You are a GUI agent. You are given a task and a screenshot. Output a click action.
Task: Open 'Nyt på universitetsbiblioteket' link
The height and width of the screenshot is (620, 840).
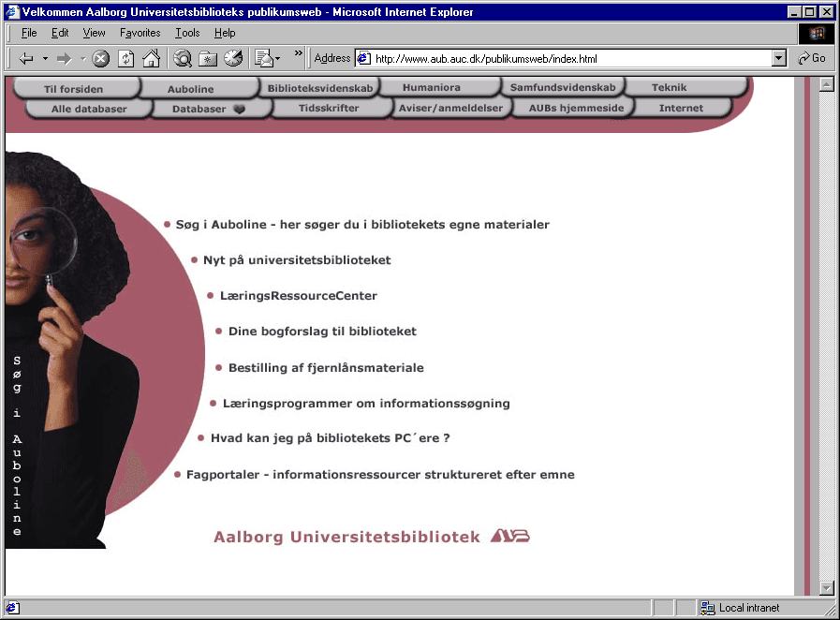pos(296,260)
